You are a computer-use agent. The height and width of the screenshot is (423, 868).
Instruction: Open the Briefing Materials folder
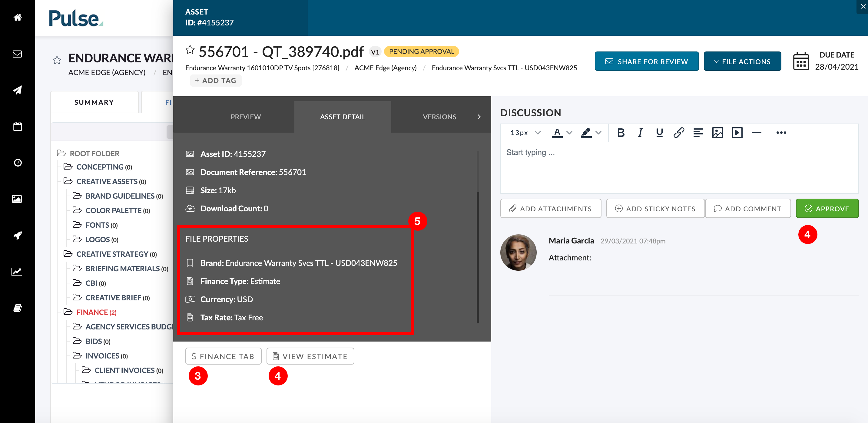[121, 268]
